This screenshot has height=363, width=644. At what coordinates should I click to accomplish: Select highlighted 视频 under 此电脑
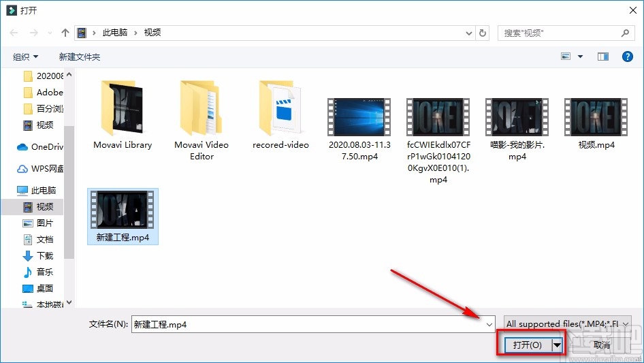point(33,207)
